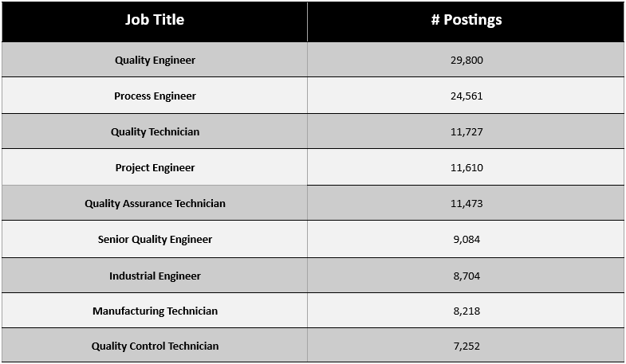The image size is (626, 364).
Task: Click the Process Engineer job title
Action: 155,96
